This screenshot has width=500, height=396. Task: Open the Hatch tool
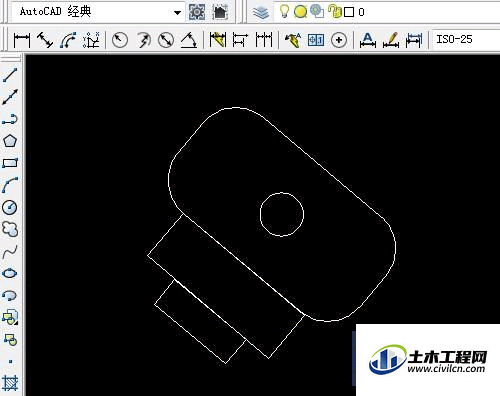tap(10, 383)
